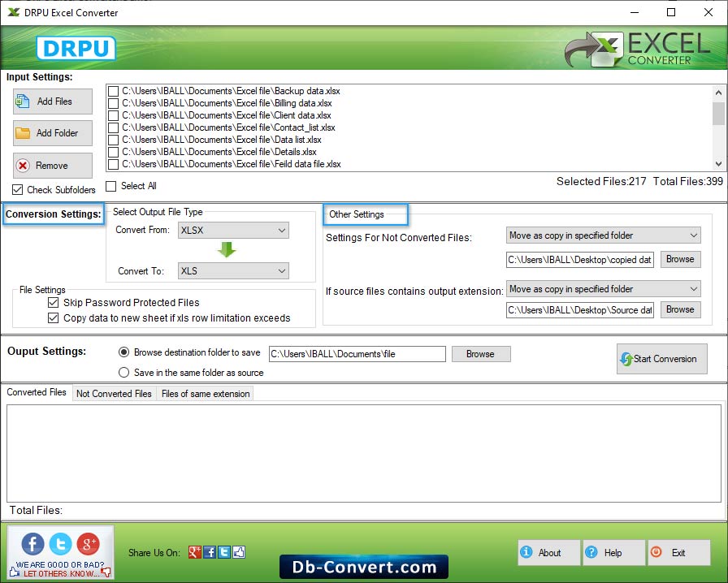Check the Data list.xlsx file checkbox
The width and height of the screenshot is (728, 583).
(113, 140)
